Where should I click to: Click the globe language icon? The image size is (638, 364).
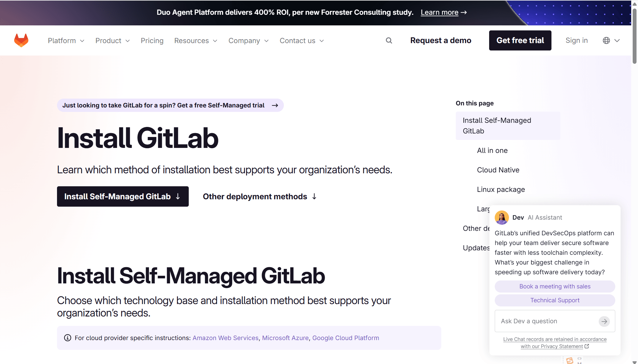click(606, 40)
